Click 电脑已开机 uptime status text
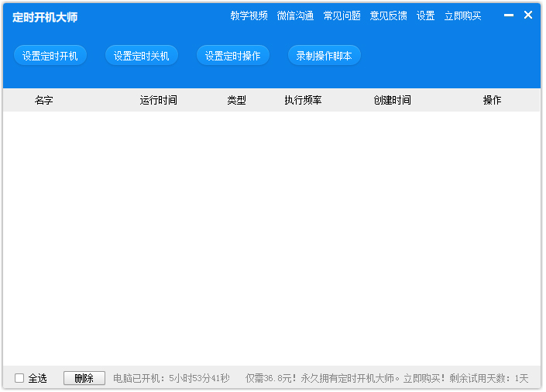 pos(171,378)
